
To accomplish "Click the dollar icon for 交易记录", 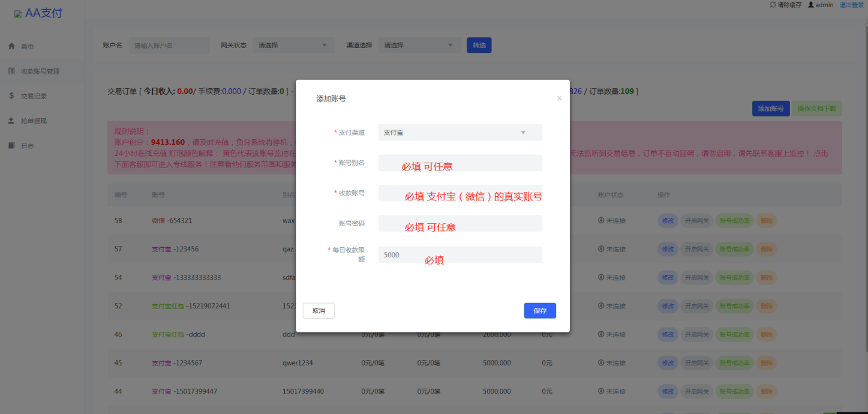I will click(x=11, y=95).
